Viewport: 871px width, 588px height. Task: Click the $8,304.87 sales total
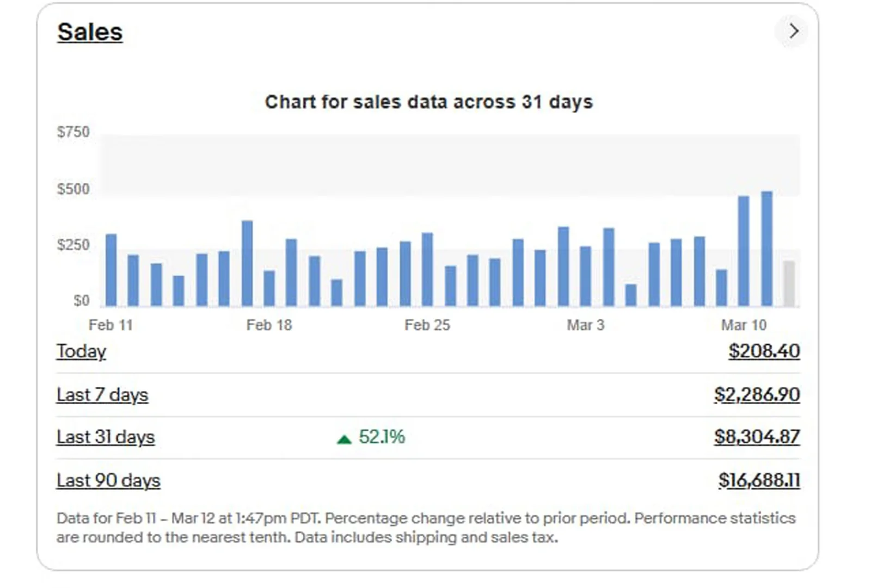[757, 437]
